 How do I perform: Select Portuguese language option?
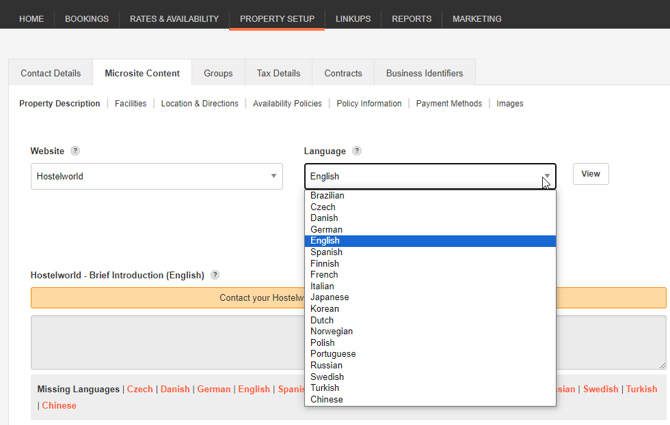[333, 354]
